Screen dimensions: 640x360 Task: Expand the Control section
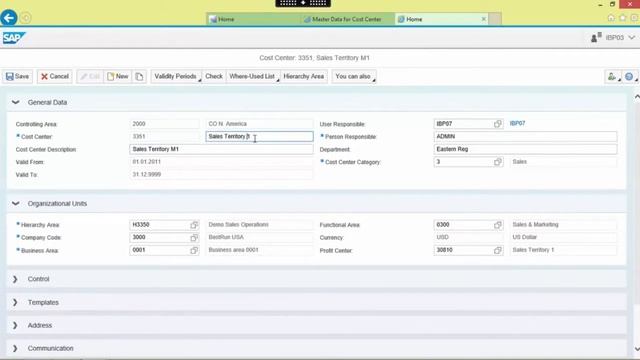coord(16,279)
